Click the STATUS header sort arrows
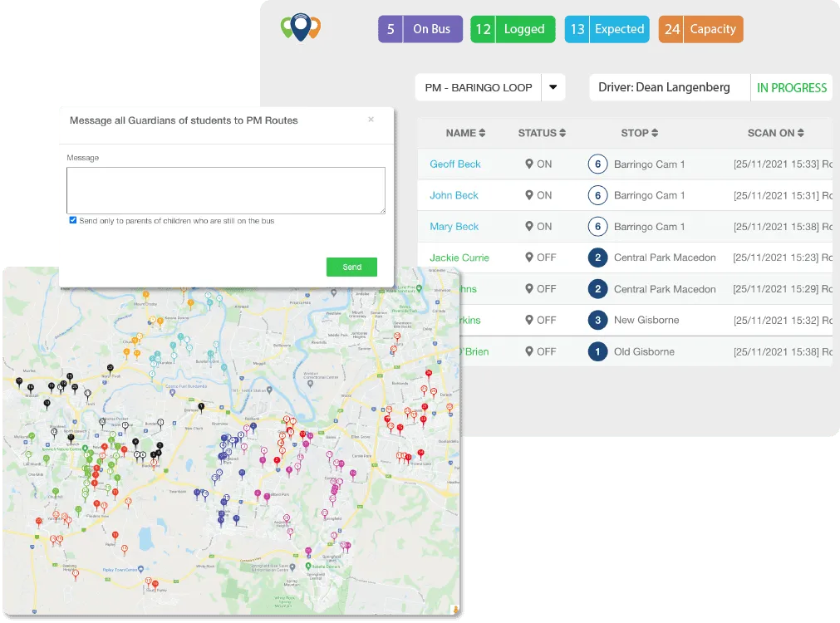Viewport: 840px width, 623px height. (562, 133)
